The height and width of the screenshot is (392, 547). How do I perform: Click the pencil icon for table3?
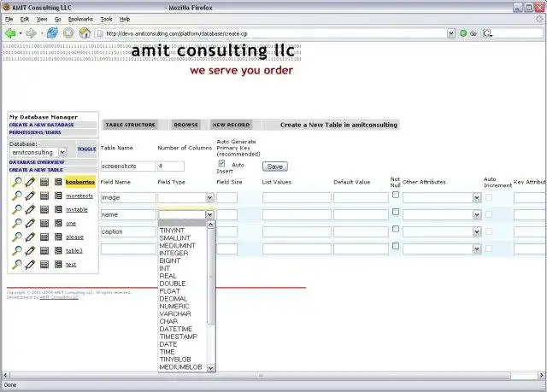click(31, 250)
